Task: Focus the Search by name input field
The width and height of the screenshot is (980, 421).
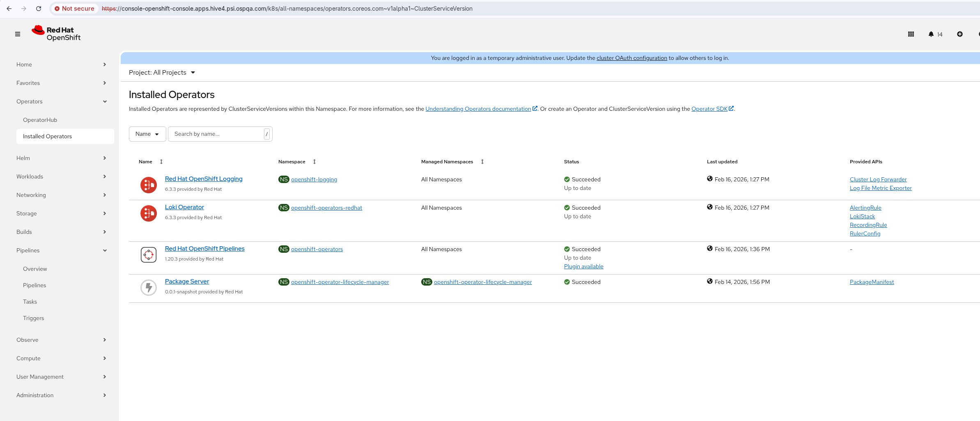Action: [x=220, y=134]
